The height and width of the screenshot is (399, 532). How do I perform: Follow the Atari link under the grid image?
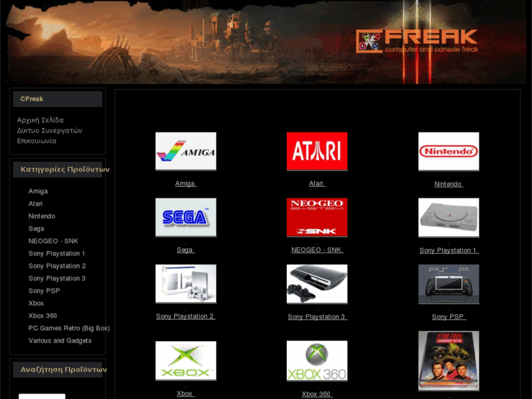click(317, 183)
